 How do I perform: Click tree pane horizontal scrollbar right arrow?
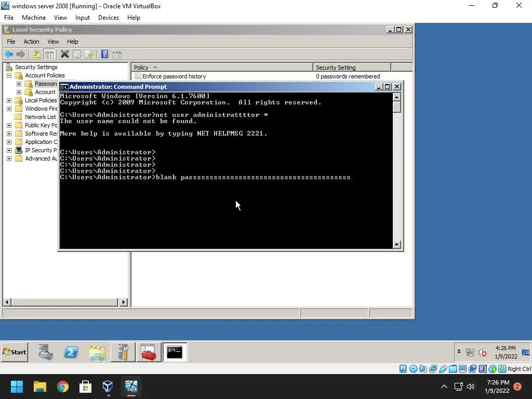124,302
